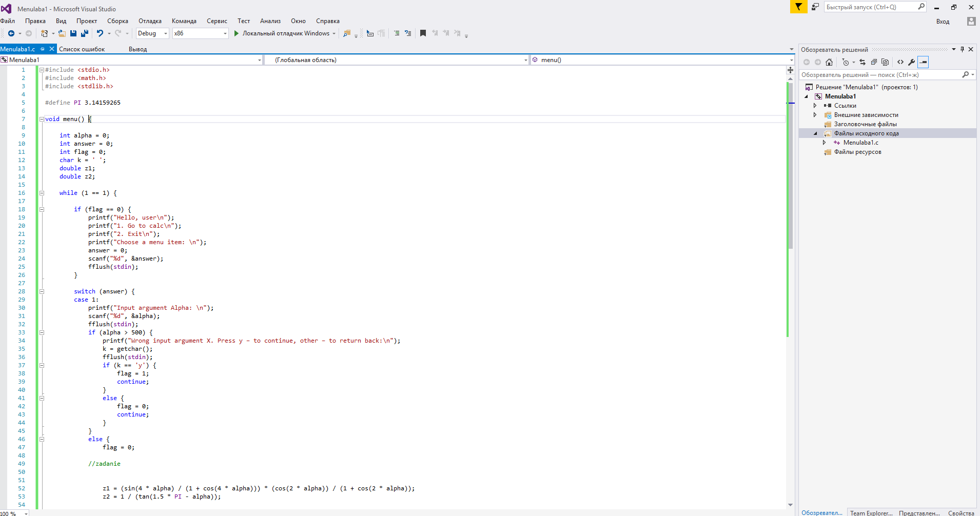
Task: Switch to the Свойства bottom tab
Action: point(961,513)
